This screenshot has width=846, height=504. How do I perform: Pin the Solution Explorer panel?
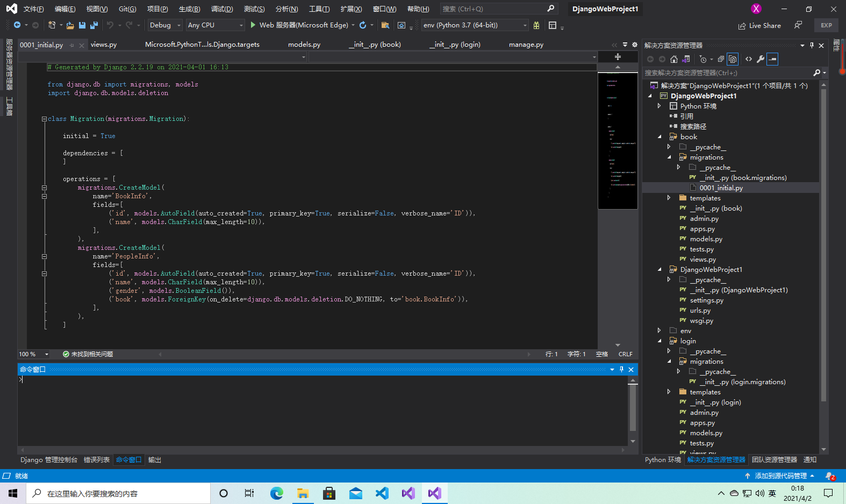point(812,45)
